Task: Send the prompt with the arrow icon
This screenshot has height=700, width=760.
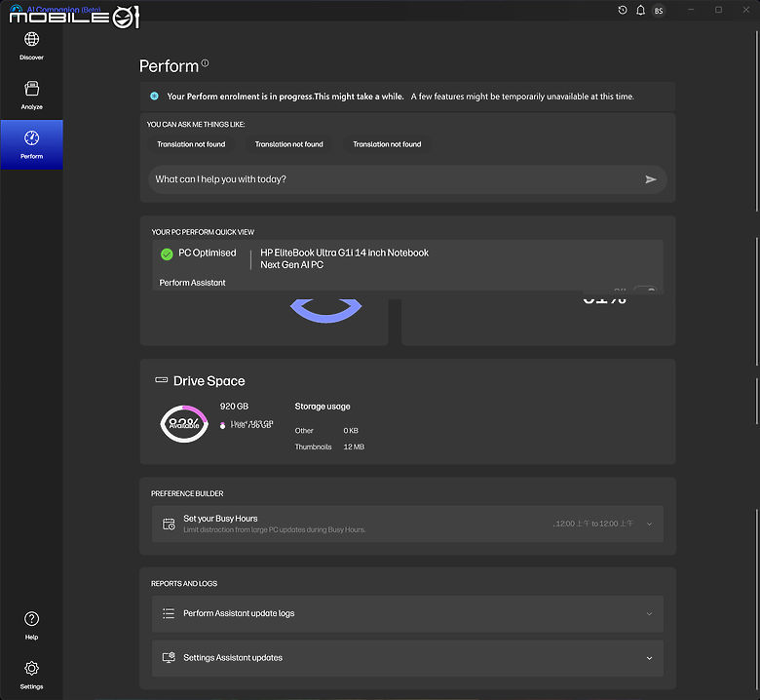Action: click(x=651, y=179)
